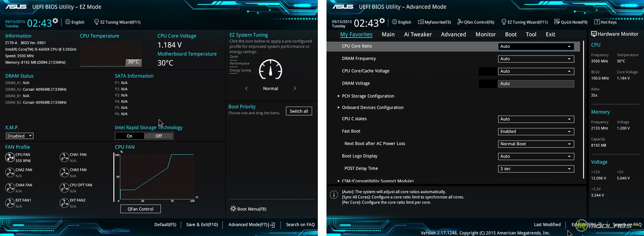Image resolution: width=644 pixels, height=236 pixels.
Task: Click the CPU OPT FAN fan icon
Action: pyautogui.click(x=64, y=188)
